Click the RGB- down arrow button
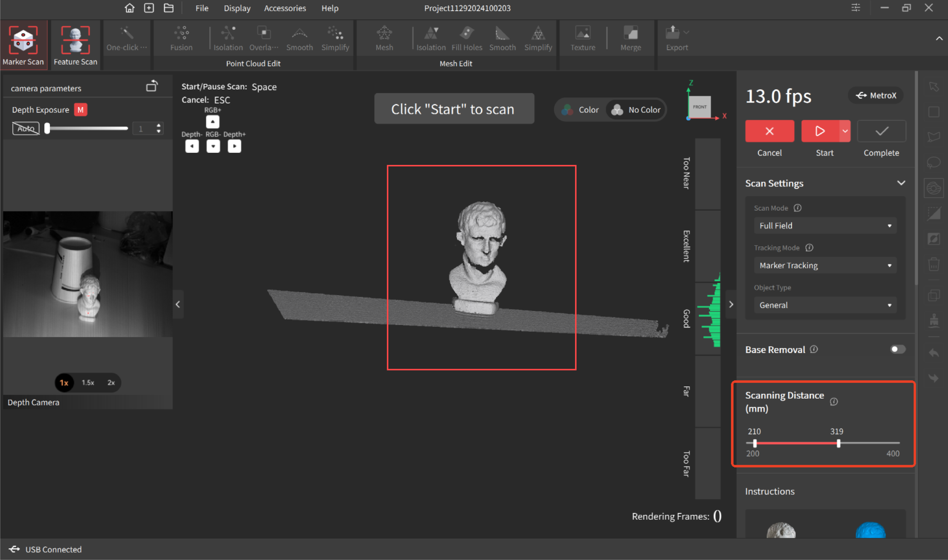The height and width of the screenshot is (560, 948). (x=213, y=146)
